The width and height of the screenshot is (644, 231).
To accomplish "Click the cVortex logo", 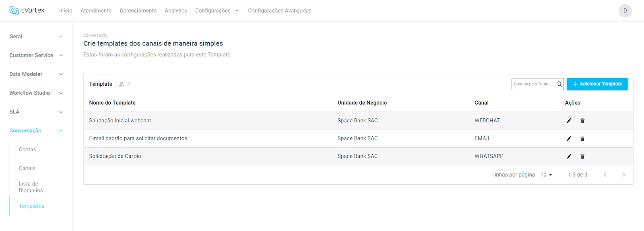I will click(27, 10).
